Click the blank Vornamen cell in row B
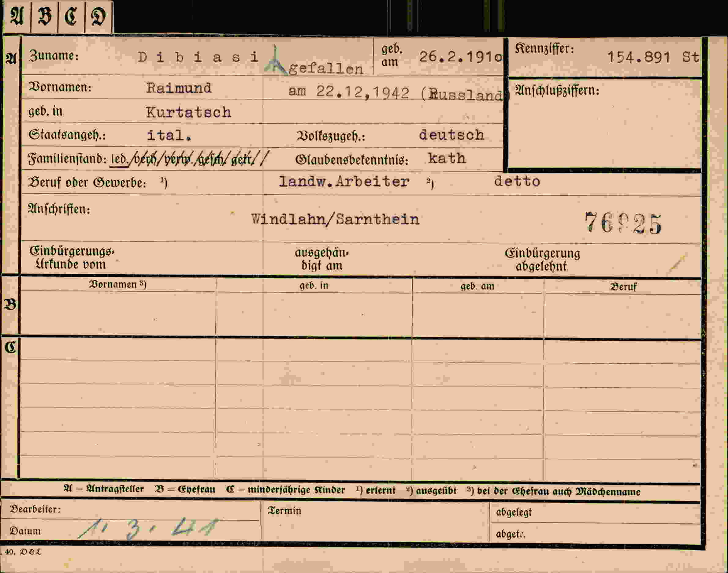The height and width of the screenshot is (573, 728). pos(118,313)
